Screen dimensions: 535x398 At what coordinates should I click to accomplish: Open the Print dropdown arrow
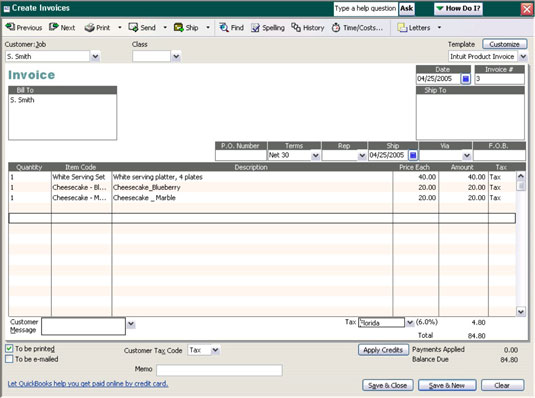click(x=120, y=28)
